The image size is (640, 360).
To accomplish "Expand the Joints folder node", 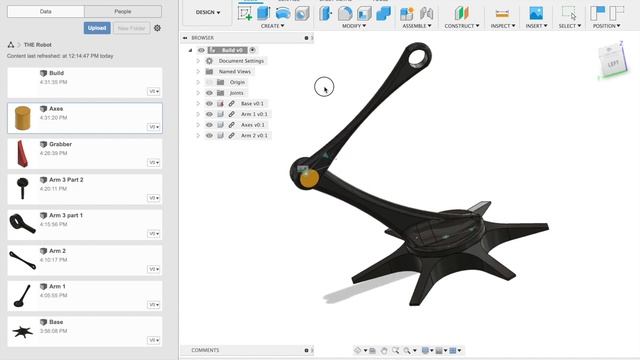I will [198, 93].
